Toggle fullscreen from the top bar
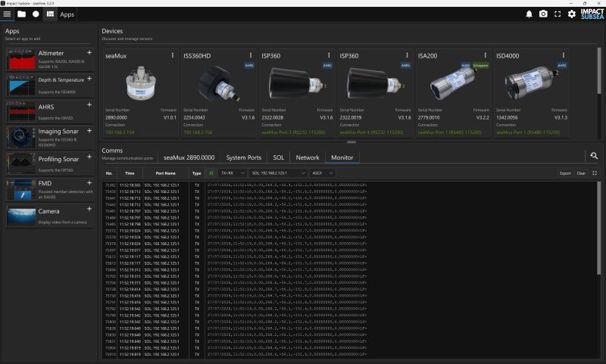This screenshot has width=606, height=364. coord(558,14)
